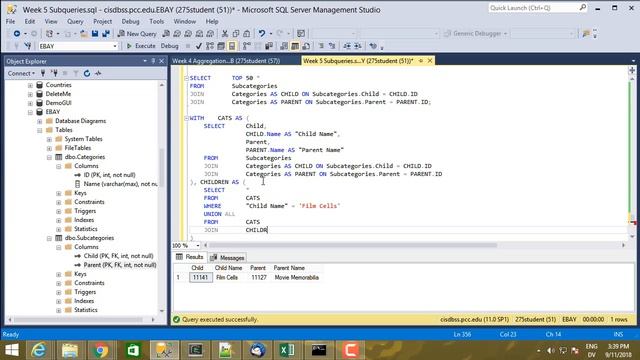The width and height of the screenshot is (640, 360).
Task: Click the Paste icon in toolbar
Action: pos(247,33)
